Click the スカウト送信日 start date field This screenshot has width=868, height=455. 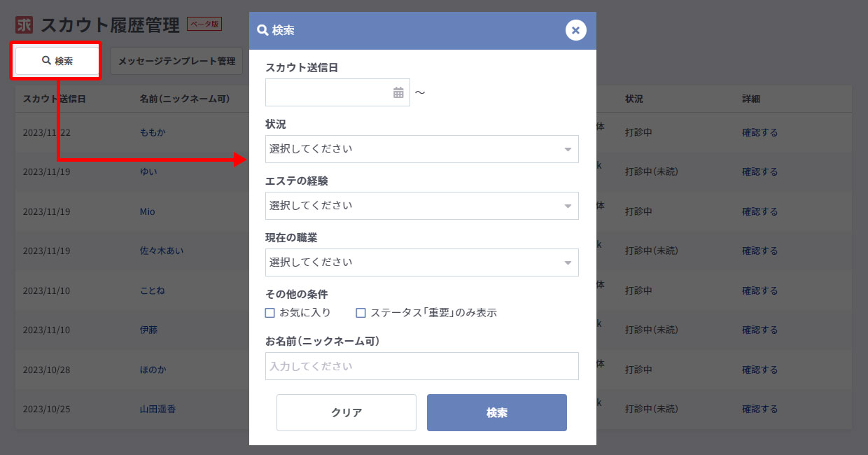click(328, 92)
